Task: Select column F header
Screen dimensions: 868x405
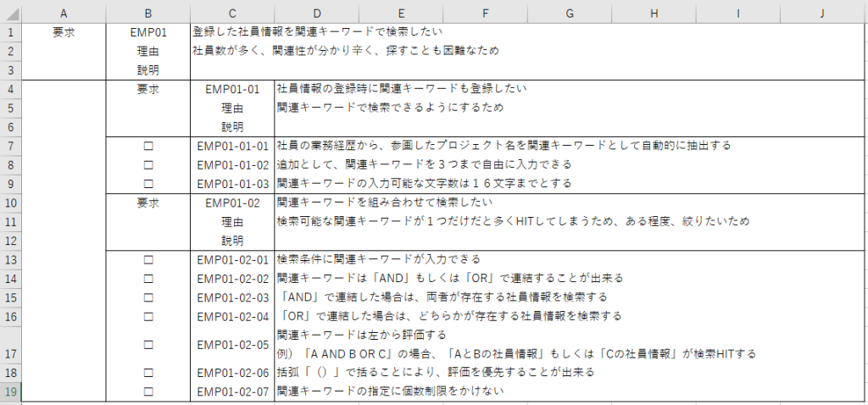Action: [x=484, y=13]
